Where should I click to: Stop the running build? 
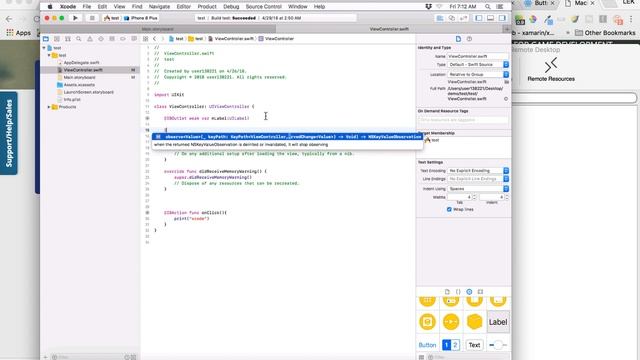point(92,18)
